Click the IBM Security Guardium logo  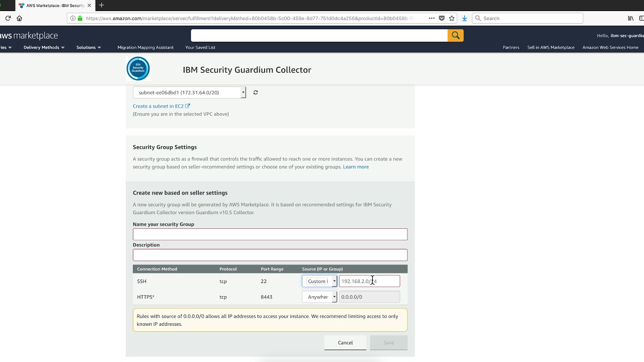click(x=138, y=69)
